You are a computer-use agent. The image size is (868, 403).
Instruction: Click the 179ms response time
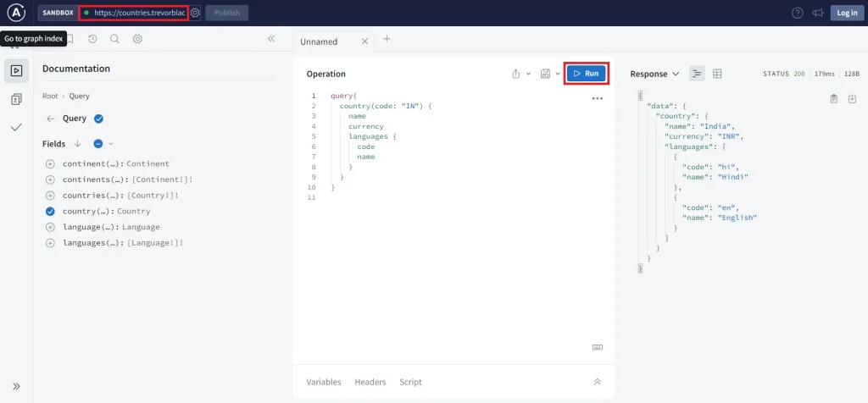(x=824, y=74)
